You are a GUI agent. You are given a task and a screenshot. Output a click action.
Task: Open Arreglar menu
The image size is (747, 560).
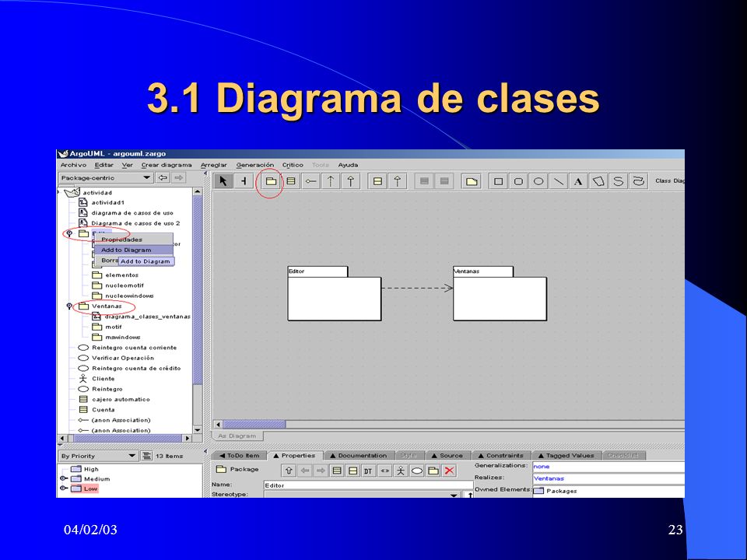(213, 165)
